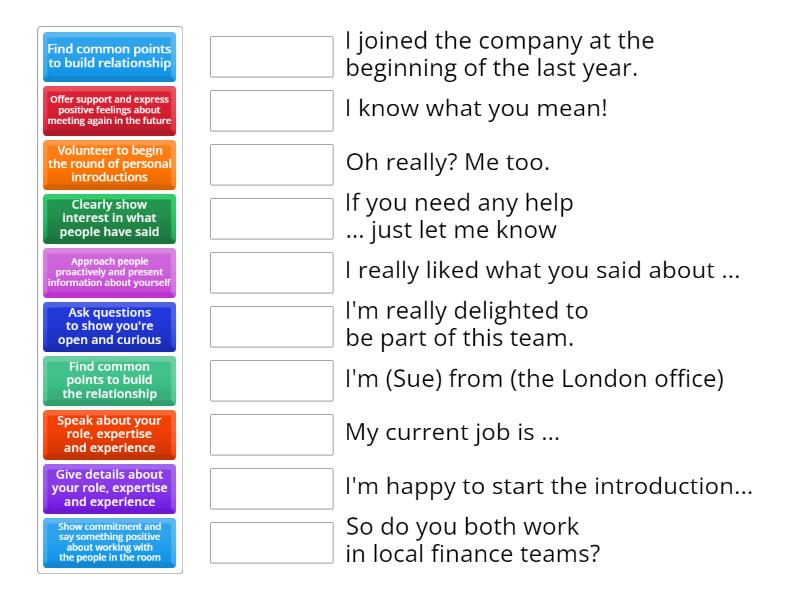Choose the empty slot for "If you need any help"
Image resolution: width=800 pixels, height=600 pixels.
pos(272,219)
